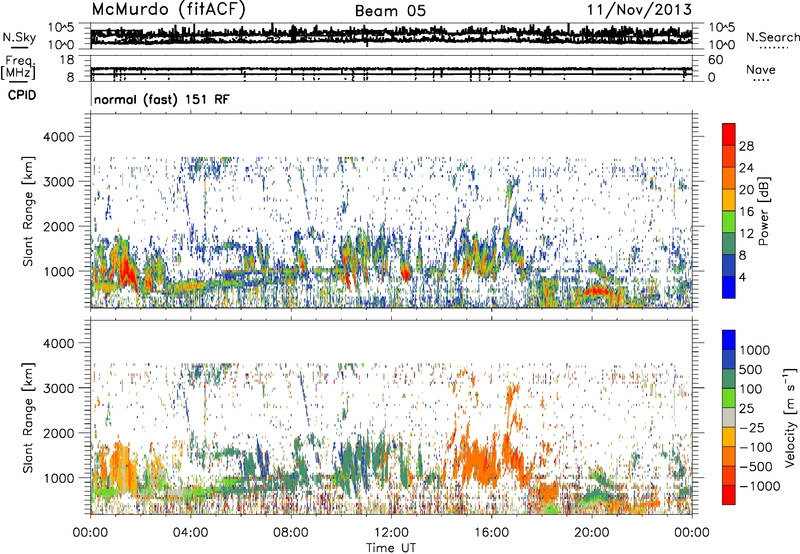Click the top blue segment of Velocity color bar
The image size is (800, 554).
coord(729,340)
